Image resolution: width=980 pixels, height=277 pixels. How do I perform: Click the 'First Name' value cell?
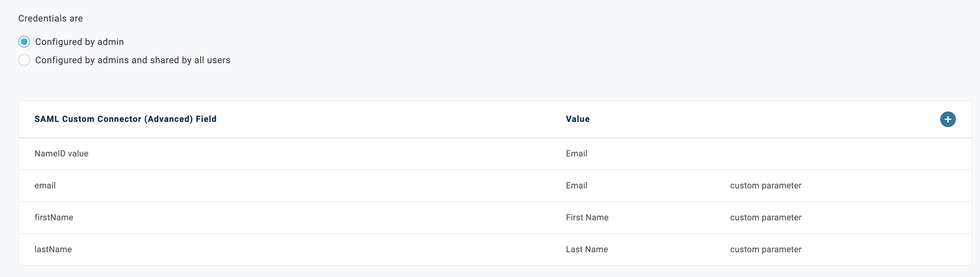tap(587, 218)
